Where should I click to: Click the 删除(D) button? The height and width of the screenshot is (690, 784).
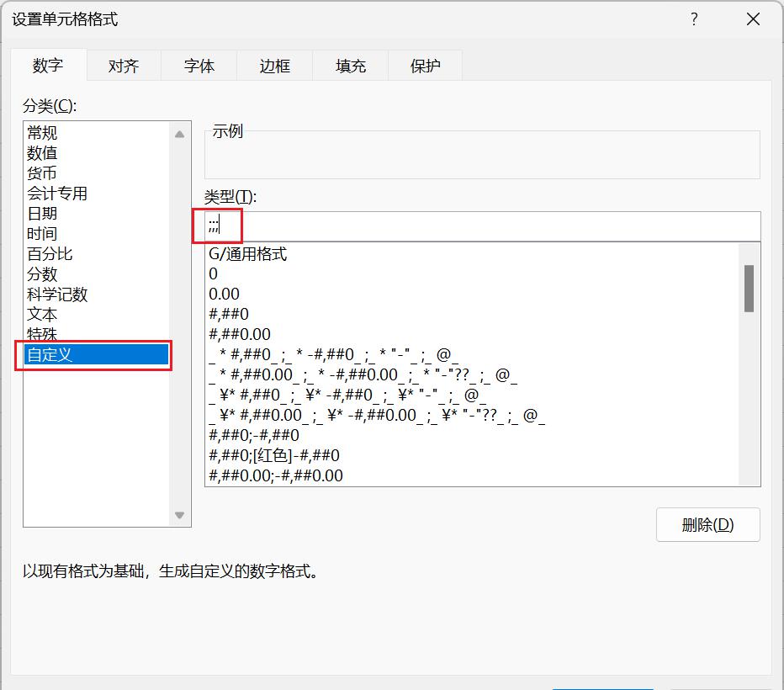tap(708, 525)
